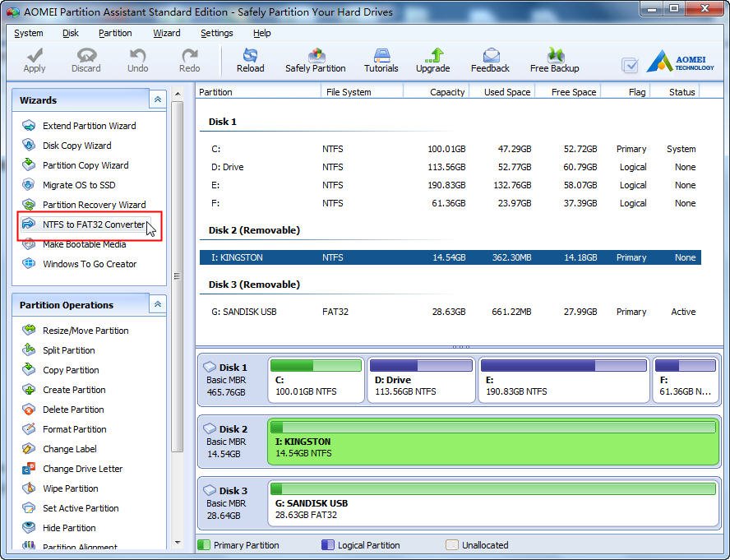
Task: Open the Wizard menu
Action: (166, 33)
